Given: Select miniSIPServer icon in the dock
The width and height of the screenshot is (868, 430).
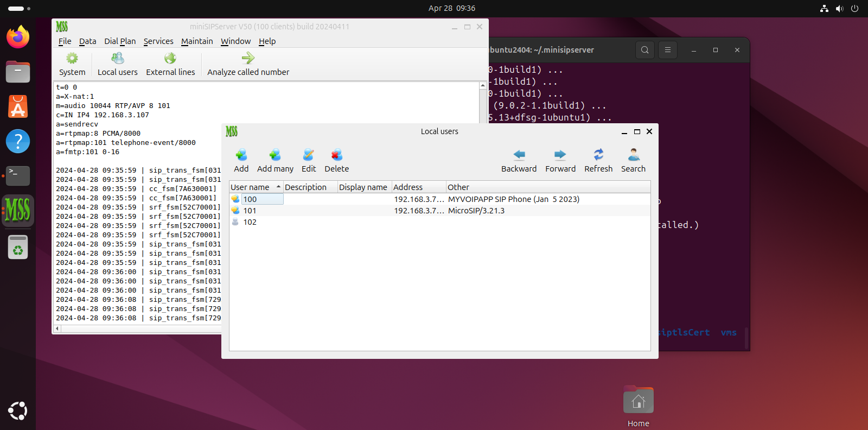Looking at the screenshot, I should point(18,211).
